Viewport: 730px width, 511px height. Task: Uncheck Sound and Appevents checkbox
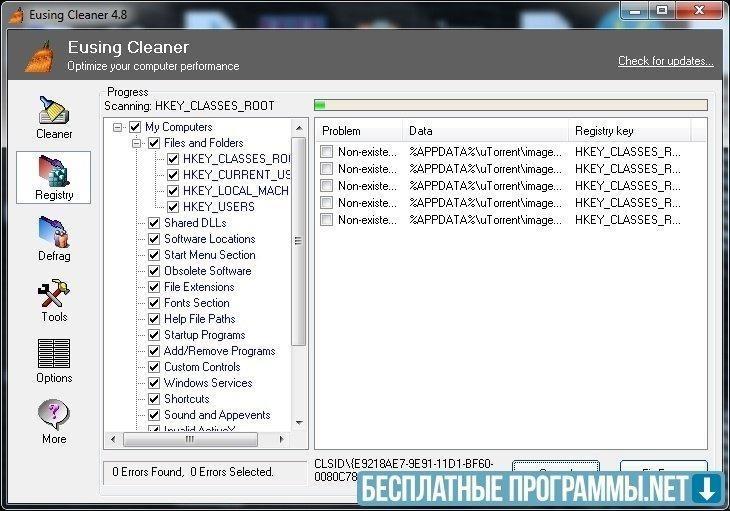pyautogui.click(x=154, y=415)
